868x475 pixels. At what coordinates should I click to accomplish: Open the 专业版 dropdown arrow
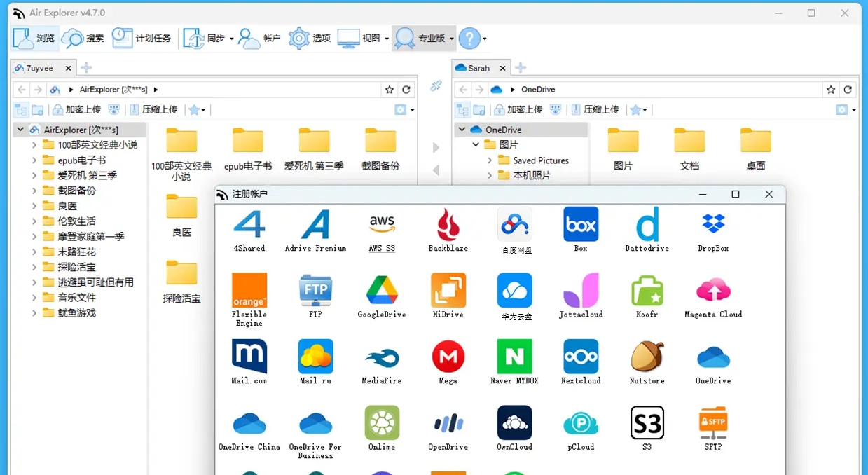click(452, 39)
